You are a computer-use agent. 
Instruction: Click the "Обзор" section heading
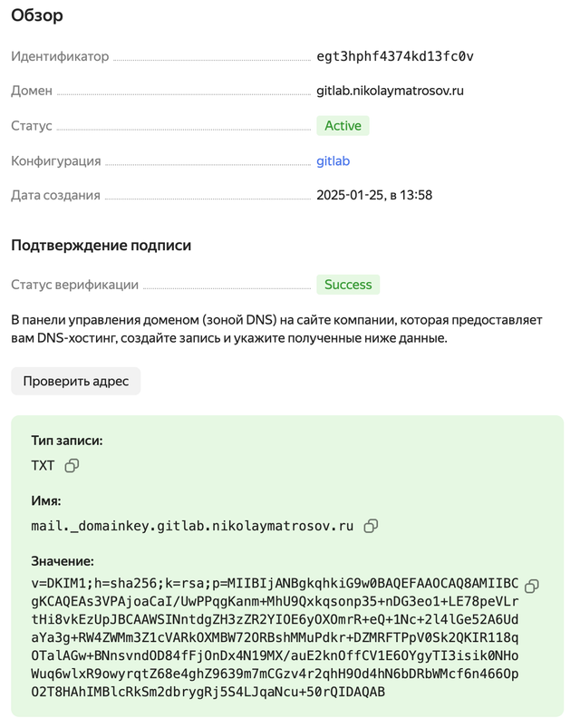coord(37,15)
